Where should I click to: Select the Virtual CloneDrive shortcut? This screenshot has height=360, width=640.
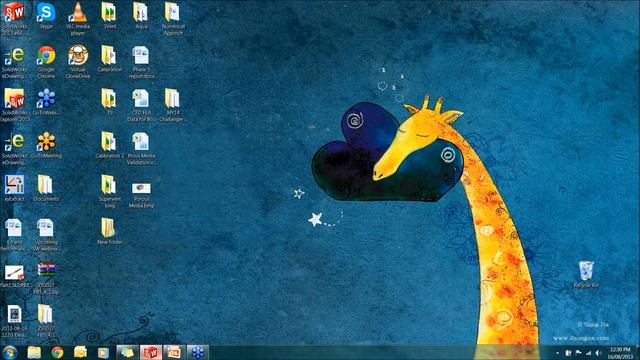(78, 62)
